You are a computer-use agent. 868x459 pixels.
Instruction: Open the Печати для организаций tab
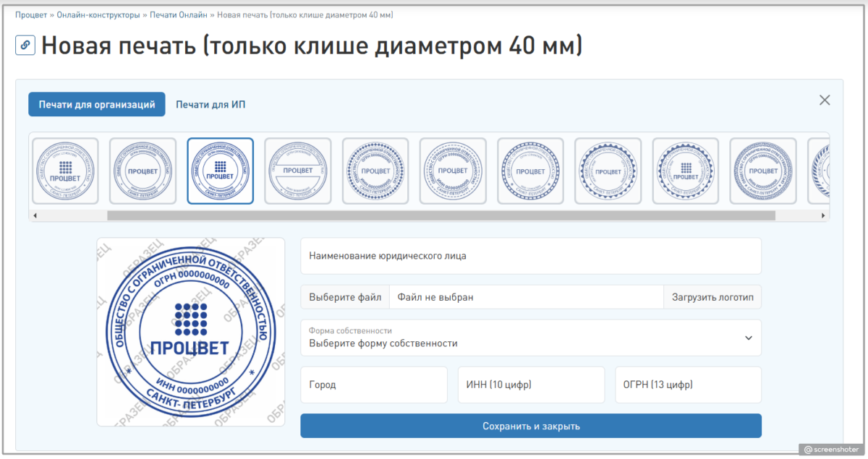pos(97,105)
